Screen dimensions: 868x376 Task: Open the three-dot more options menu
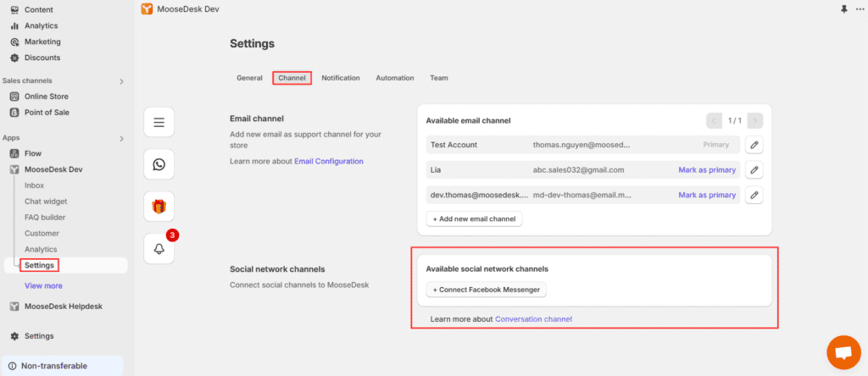point(860,9)
